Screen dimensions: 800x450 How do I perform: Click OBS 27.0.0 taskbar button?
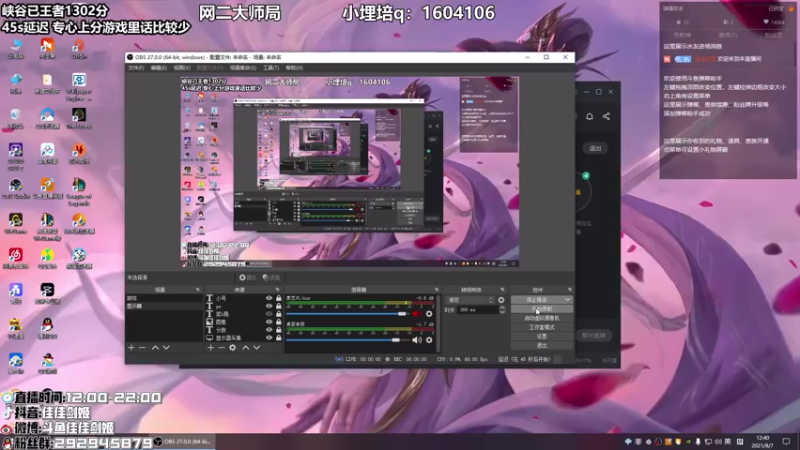[183, 442]
